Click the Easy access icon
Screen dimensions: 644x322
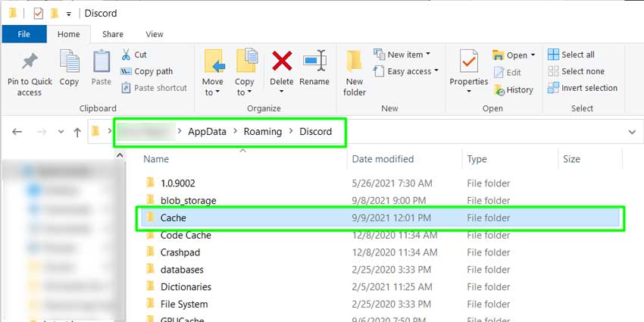379,71
